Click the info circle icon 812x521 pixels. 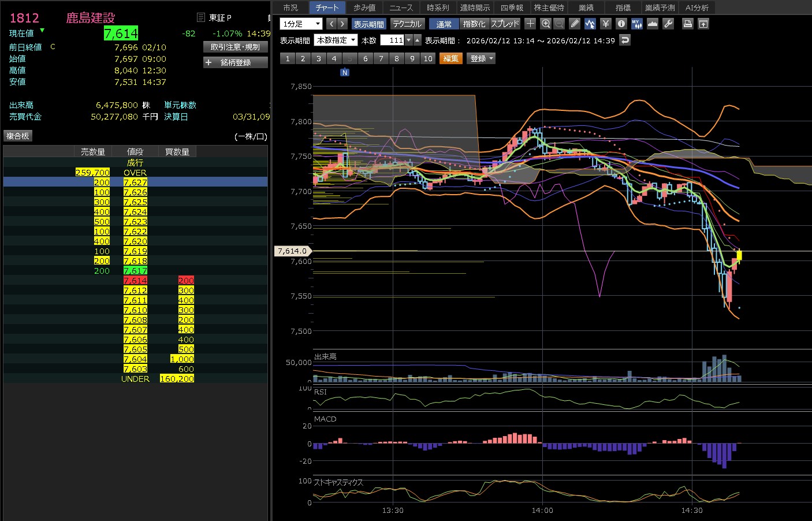[621, 24]
